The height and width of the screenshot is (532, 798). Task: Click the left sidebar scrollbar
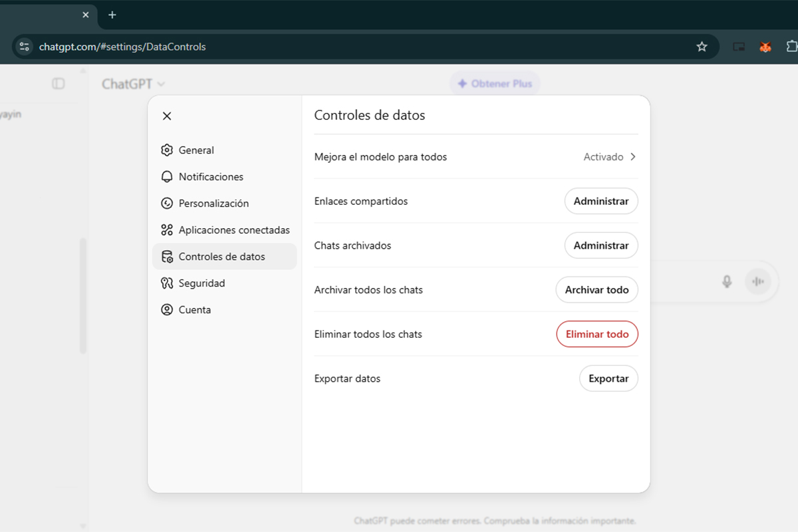83,296
